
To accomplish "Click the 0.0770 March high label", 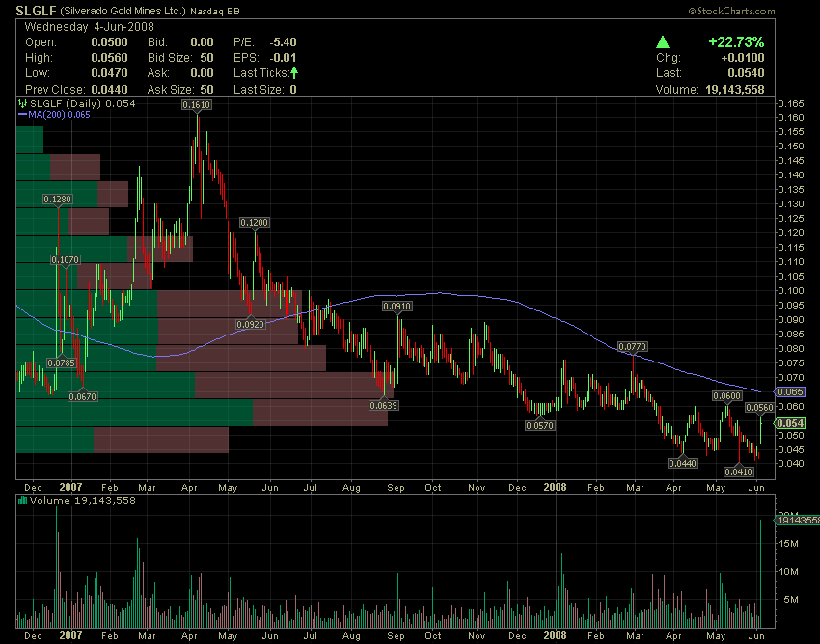I will 633,346.
